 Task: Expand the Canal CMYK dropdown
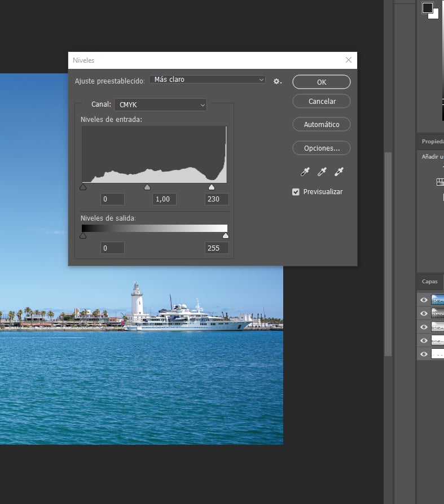[160, 104]
